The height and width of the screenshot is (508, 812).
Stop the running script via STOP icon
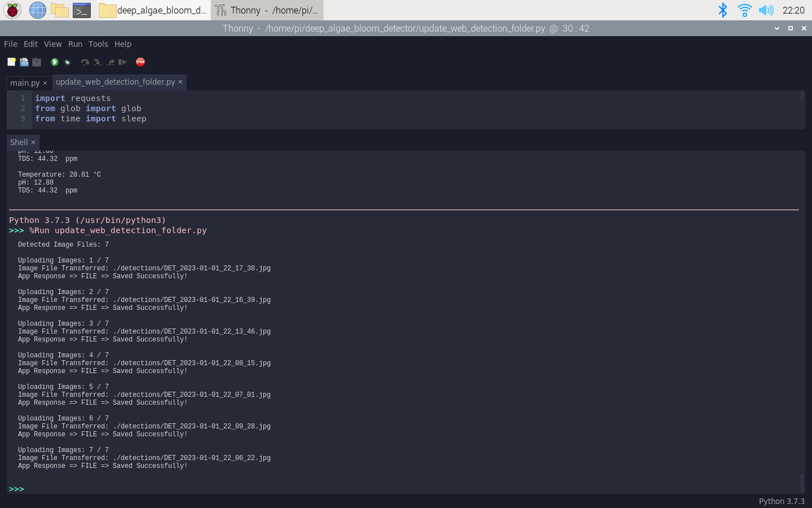coord(140,62)
